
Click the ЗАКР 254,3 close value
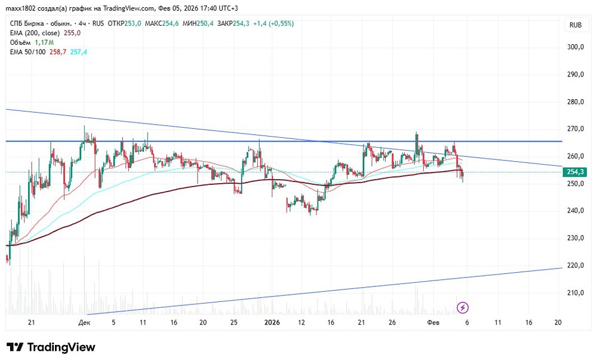pyautogui.click(x=233, y=24)
